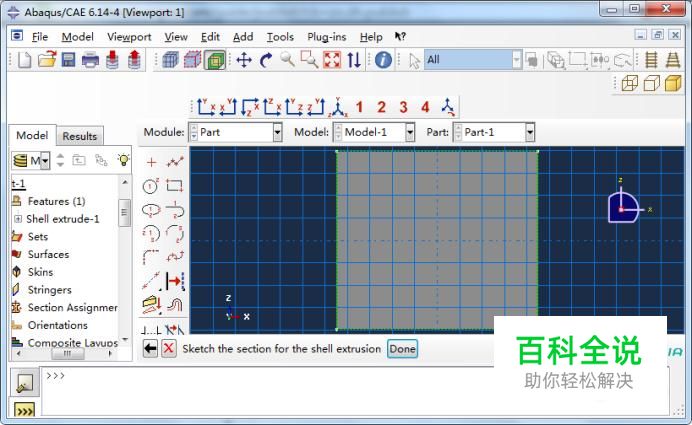Open the Query information icon
This screenshot has height=425, width=692.
383,60
